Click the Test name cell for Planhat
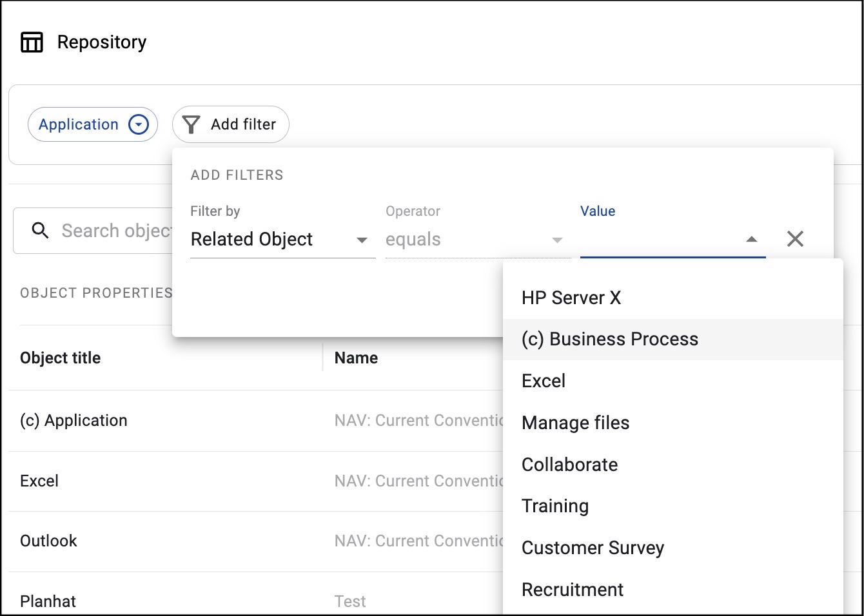The width and height of the screenshot is (864, 616). [x=350, y=601]
